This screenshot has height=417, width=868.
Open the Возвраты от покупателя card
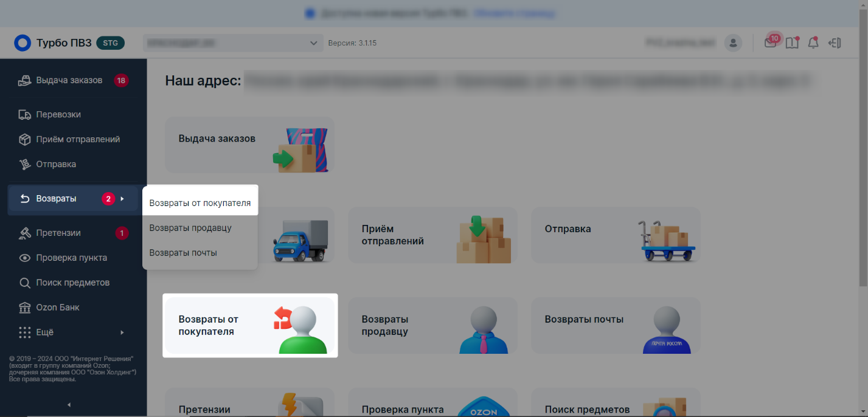pos(250,325)
